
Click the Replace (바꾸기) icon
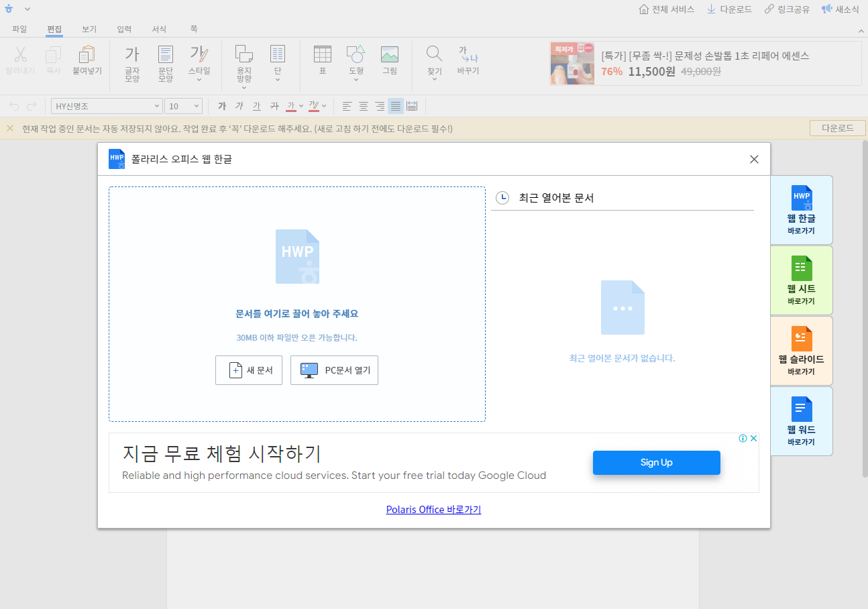point(468,54)
